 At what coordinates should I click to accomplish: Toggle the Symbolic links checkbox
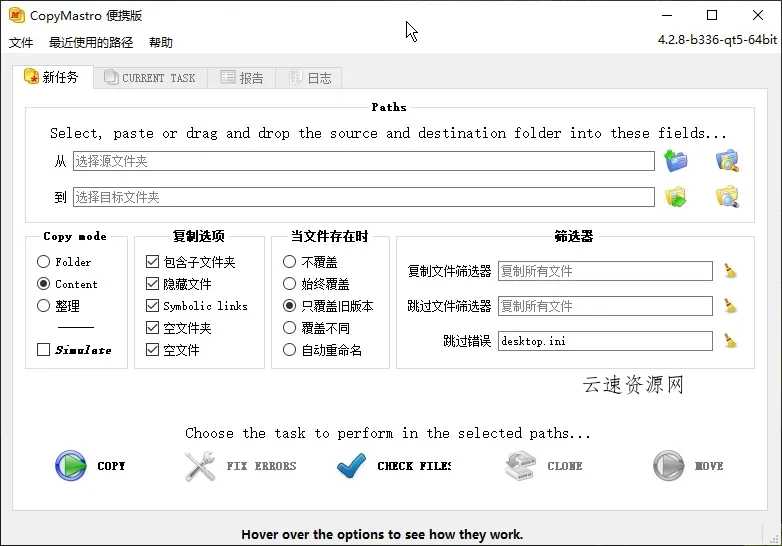point(152,306)
